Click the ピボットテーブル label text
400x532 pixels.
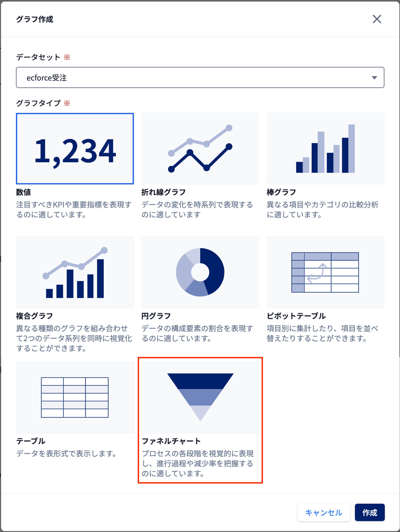pos(296,316)
